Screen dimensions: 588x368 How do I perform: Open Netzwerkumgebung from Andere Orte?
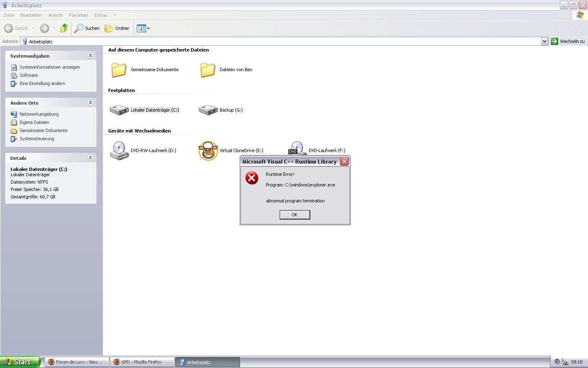[x=39, y=114]
